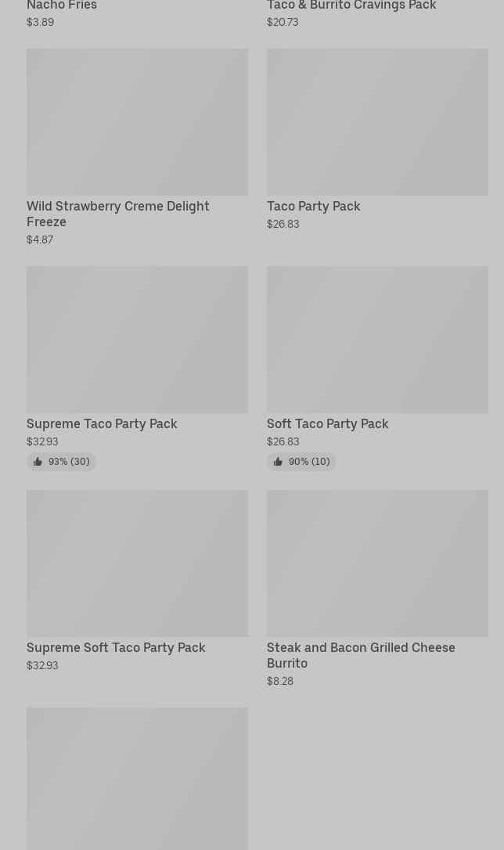
Task: Select the $4.87 Freeze price
Action: [x=40, y=240]
